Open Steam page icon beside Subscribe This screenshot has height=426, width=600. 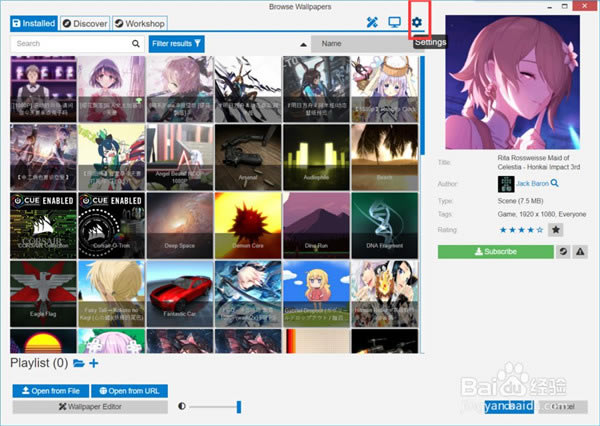[x=563, y=251]
